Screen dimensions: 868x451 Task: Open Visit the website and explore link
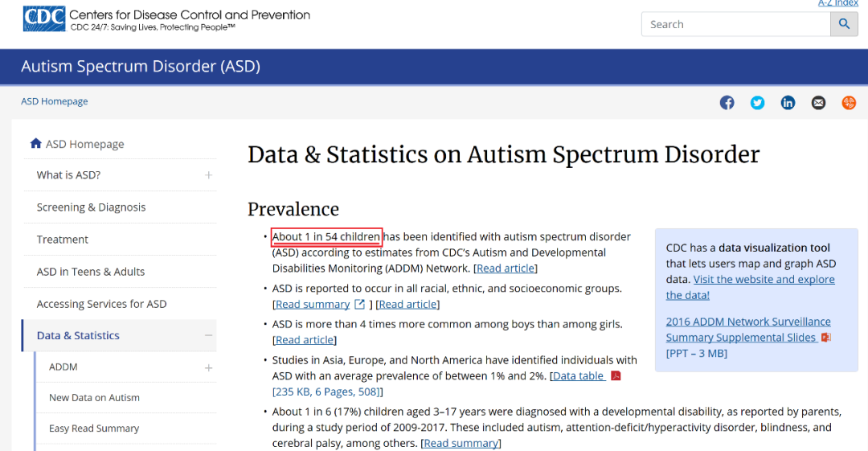[750, 287]
